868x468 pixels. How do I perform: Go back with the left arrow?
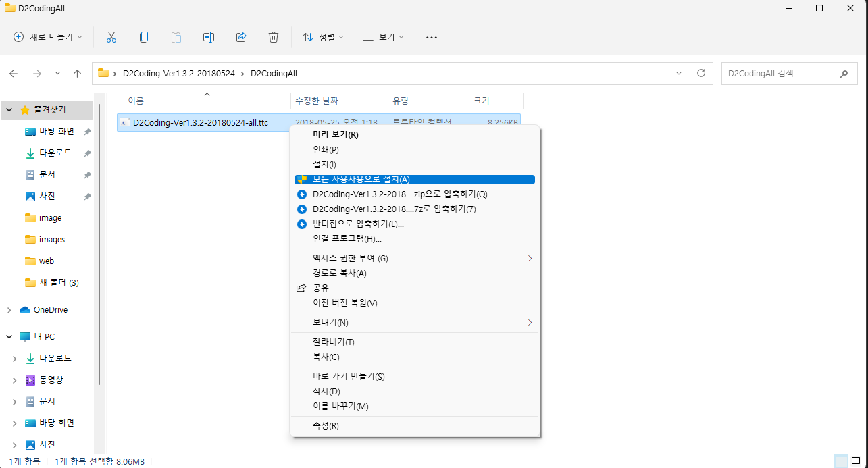[14, 73]
